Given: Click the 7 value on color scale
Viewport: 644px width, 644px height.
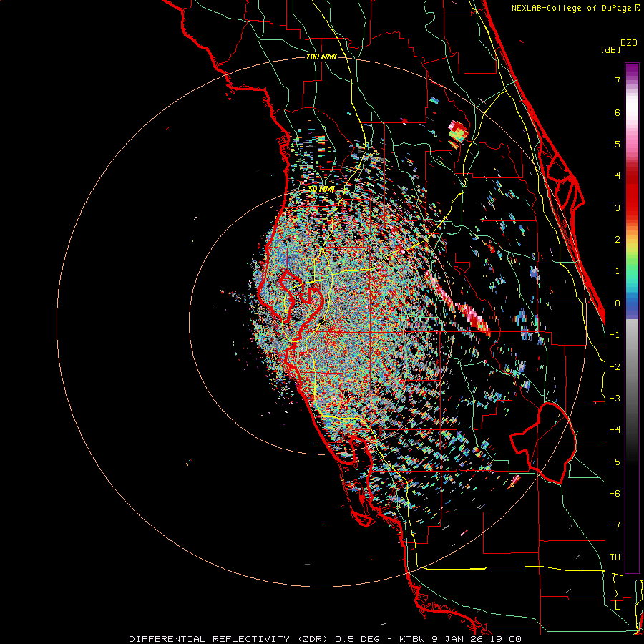Looking at the screenshot, I should coord(618,80).
